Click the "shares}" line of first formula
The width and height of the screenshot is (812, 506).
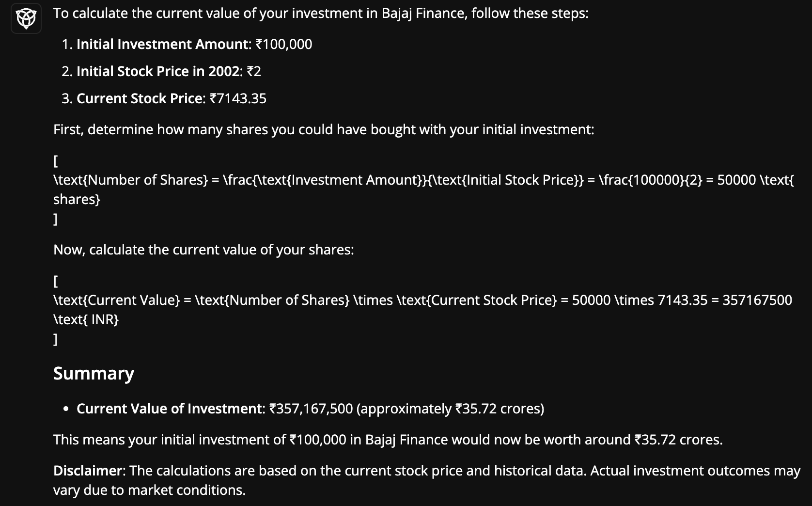pyautogui.click(x=77, y=199)
